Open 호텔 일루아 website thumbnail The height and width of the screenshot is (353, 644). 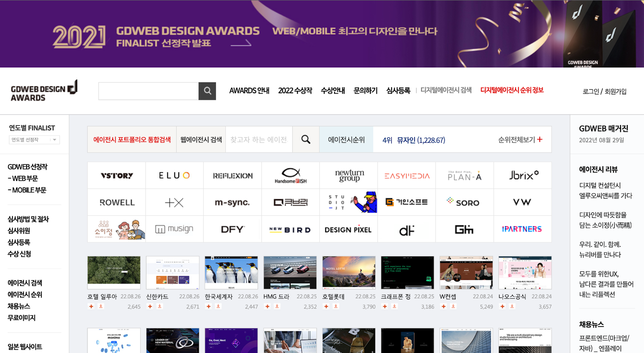tap(114, 273)
